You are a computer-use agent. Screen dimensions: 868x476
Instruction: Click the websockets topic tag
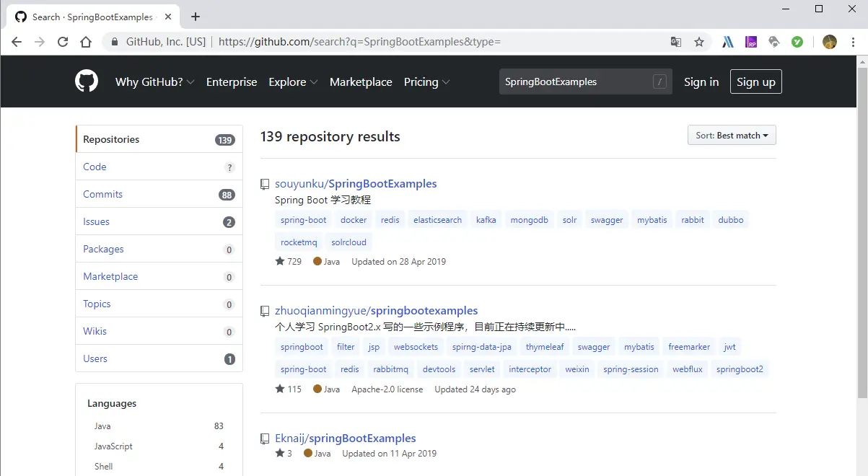pyautogui.click(x=416, y=347)
